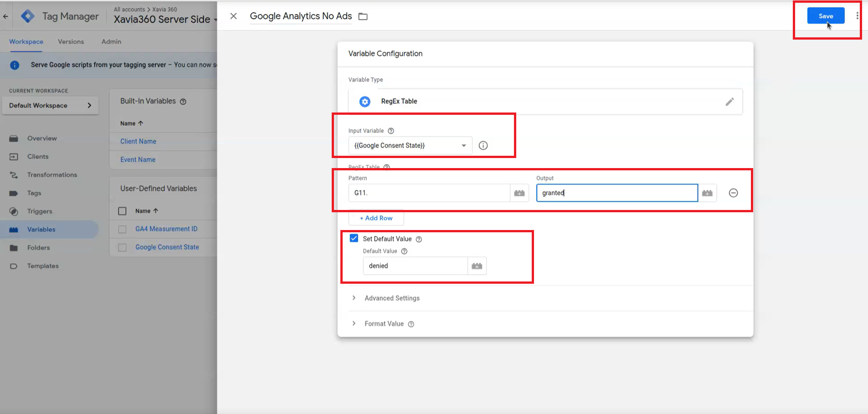Sort Built-In Variables by Name
This screenshot has width=868, height=414.
coord(132,123)
